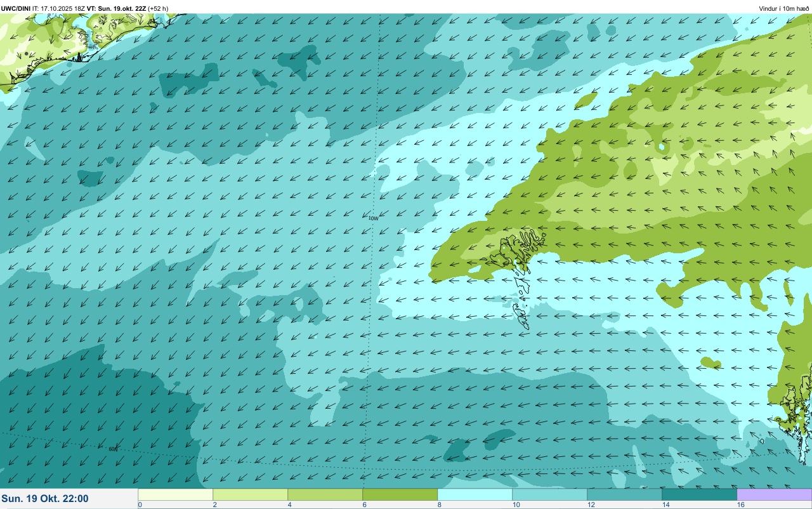Click the 'IT: 17.10.2025 18Z' init time
This screenshot has width=812, height=509.
[x=60, y=8]
